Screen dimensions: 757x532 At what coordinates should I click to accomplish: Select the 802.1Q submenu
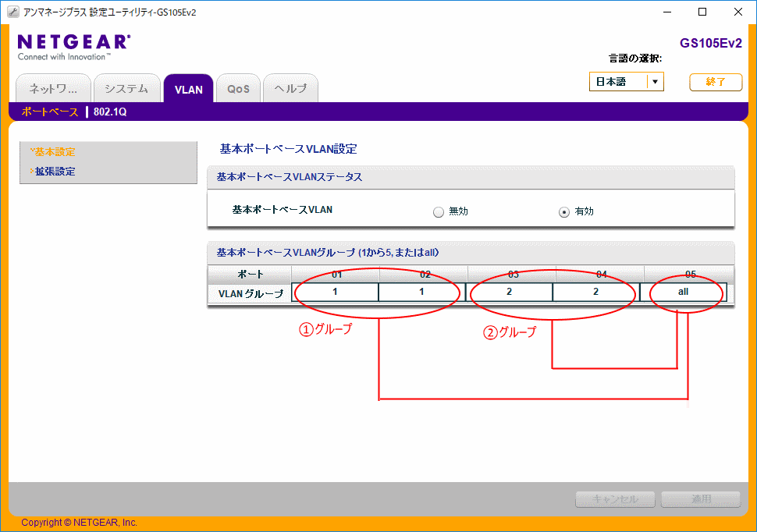110,112
